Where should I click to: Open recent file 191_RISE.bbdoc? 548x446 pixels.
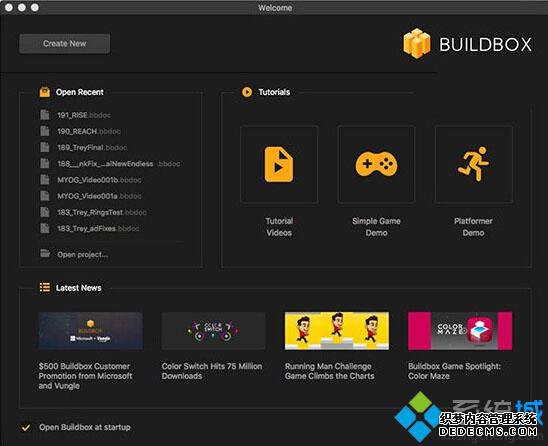click(x=84, y=115)
